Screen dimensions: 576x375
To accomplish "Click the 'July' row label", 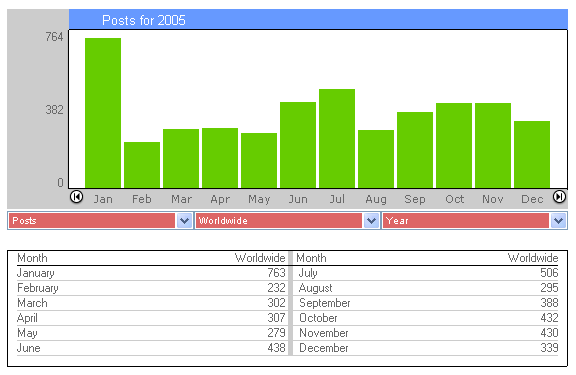I will pyautogui.click(x=308, y=273).
